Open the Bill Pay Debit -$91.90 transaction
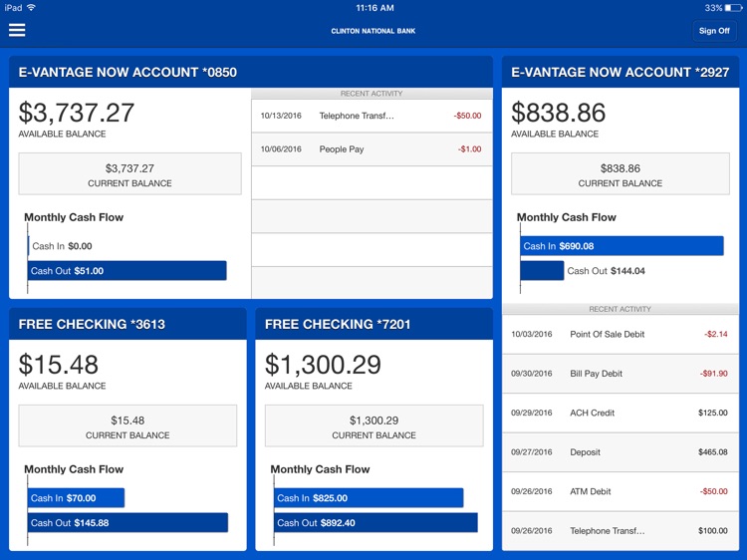The width and height of the screenshot is (747, 560). [621, 374]
